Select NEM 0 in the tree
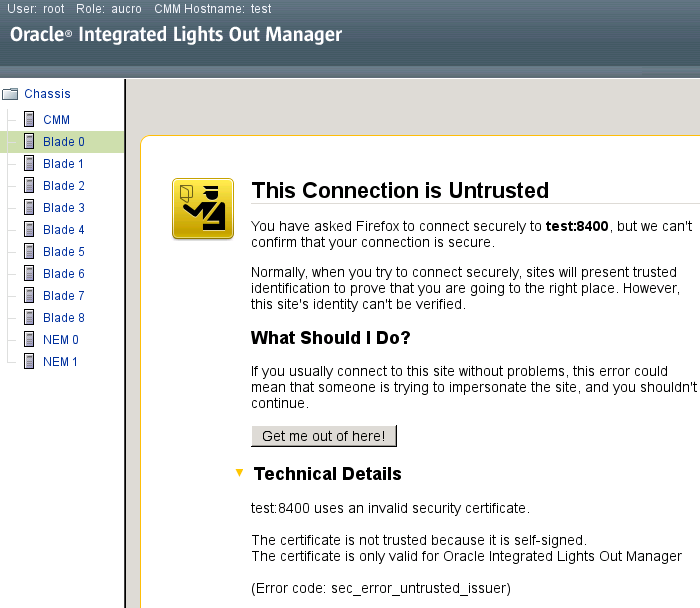This screenshot has height=608, width=700. pos(61,339)
